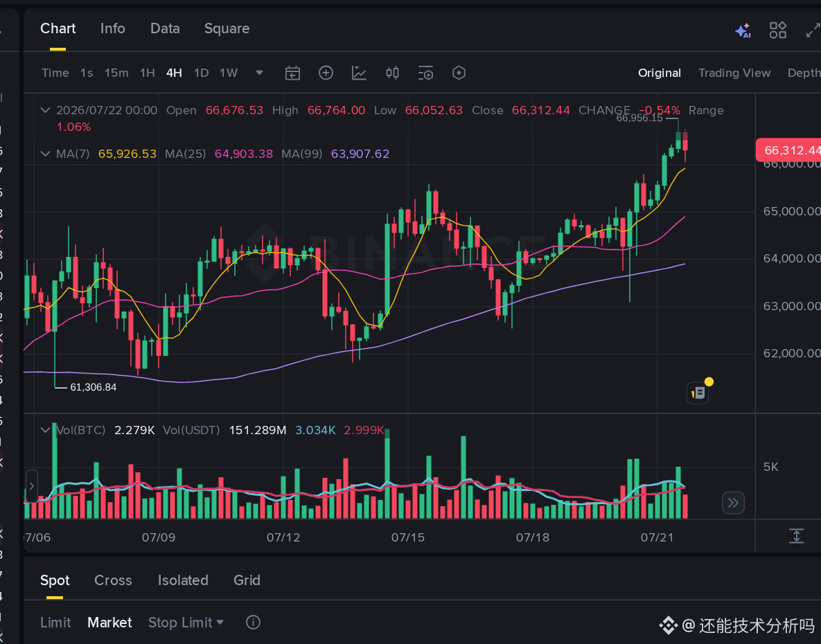821x644 pixels.
Task: Select the candlestick style icon
Action: [x=392, y=73]
